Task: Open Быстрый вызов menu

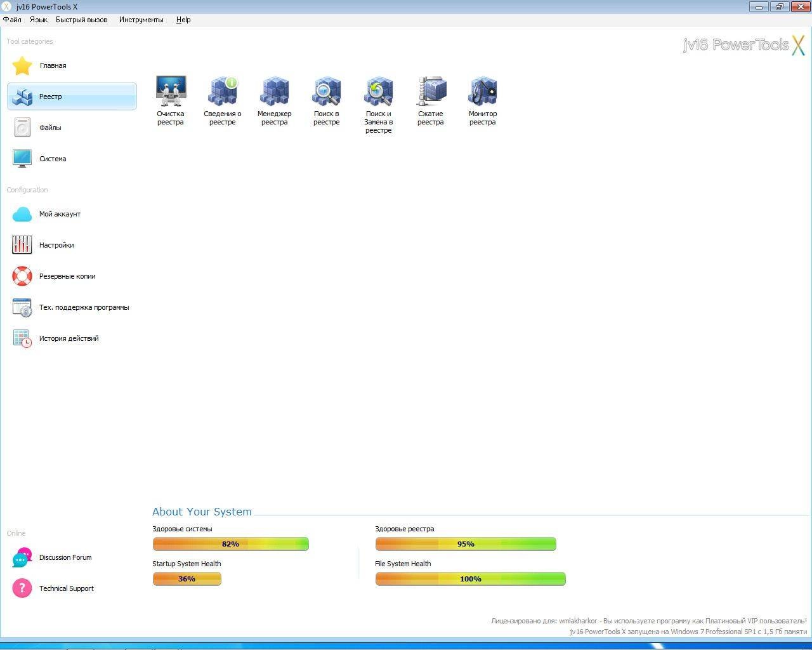Action: click(82, 20)
